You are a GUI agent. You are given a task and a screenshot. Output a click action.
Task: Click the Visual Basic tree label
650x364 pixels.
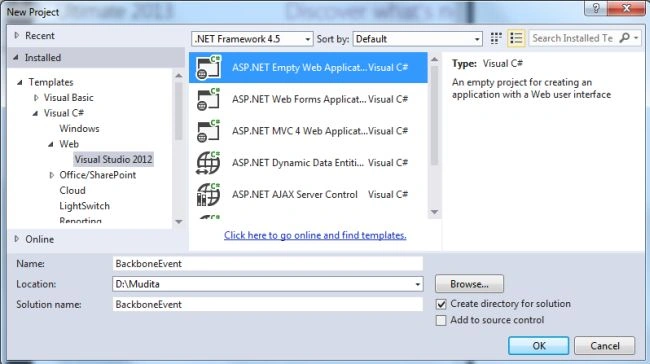point(69,98)
